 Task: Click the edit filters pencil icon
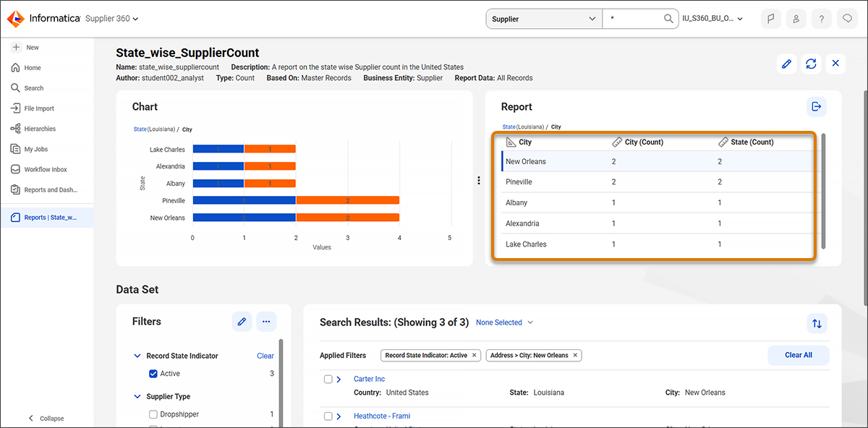click(x=242, y=322)
